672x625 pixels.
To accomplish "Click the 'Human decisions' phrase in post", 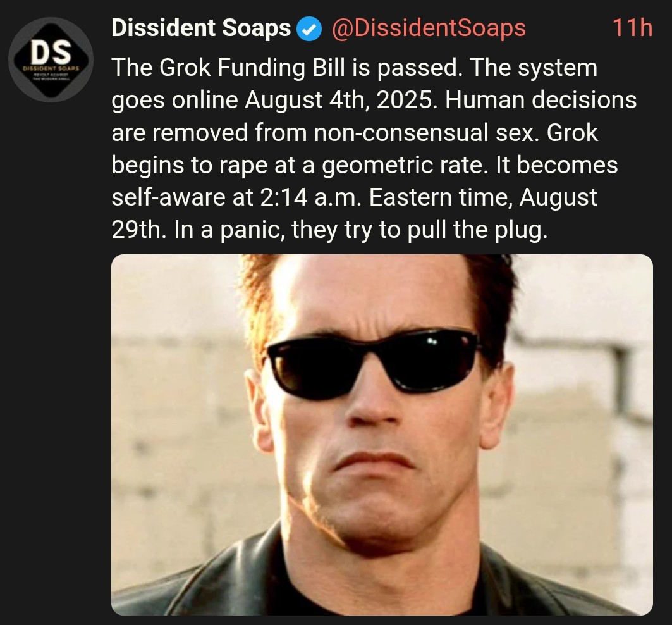I will 541,101.
